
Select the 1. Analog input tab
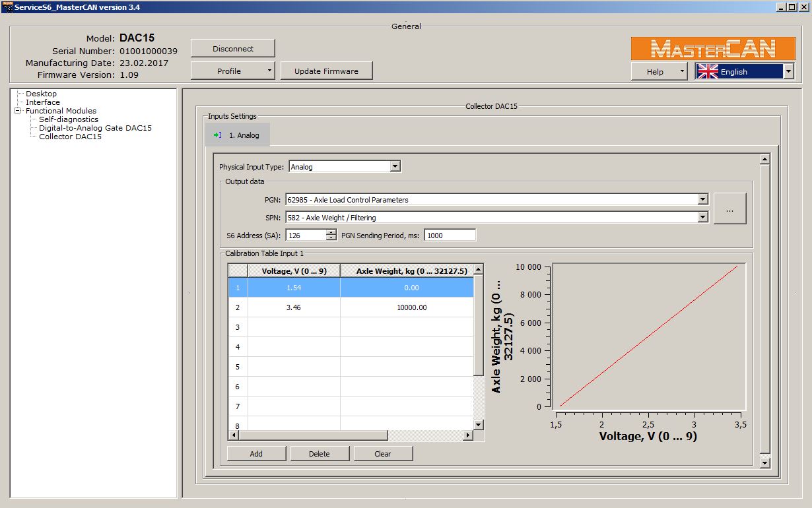[238, 135]
